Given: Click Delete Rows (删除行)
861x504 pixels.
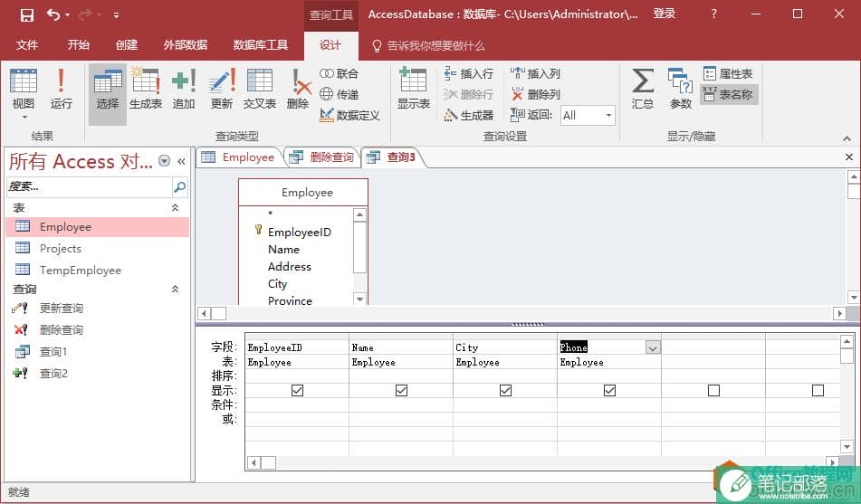Looking at the screenshot, I should point(469,94).
